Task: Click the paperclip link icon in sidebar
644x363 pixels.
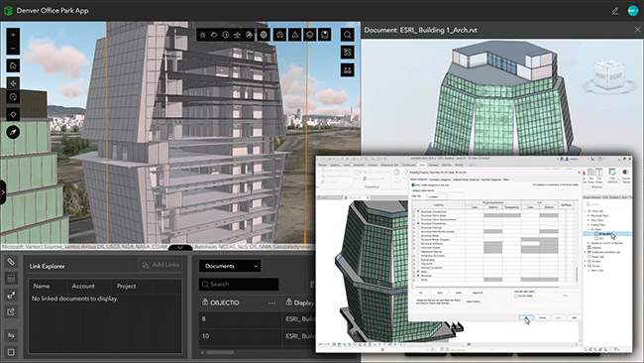Action: pyautogui.click(x=11, y=262)
